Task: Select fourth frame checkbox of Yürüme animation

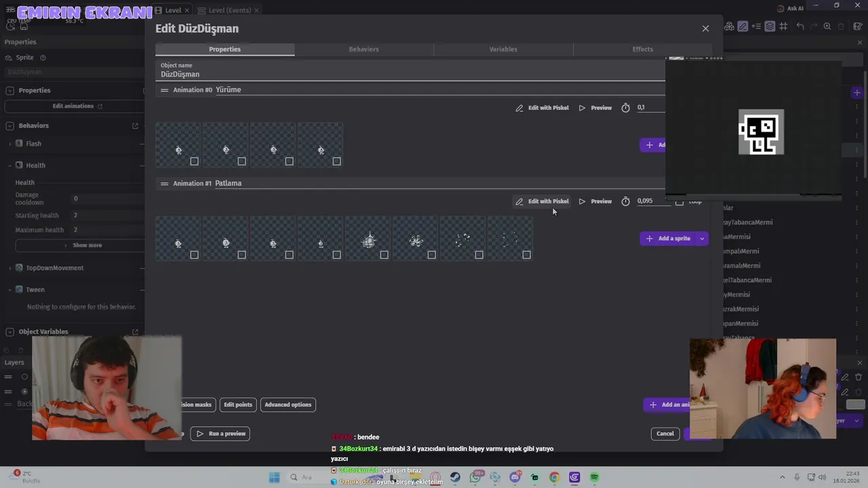Action: pyautogui.click(x=337, y=161)
